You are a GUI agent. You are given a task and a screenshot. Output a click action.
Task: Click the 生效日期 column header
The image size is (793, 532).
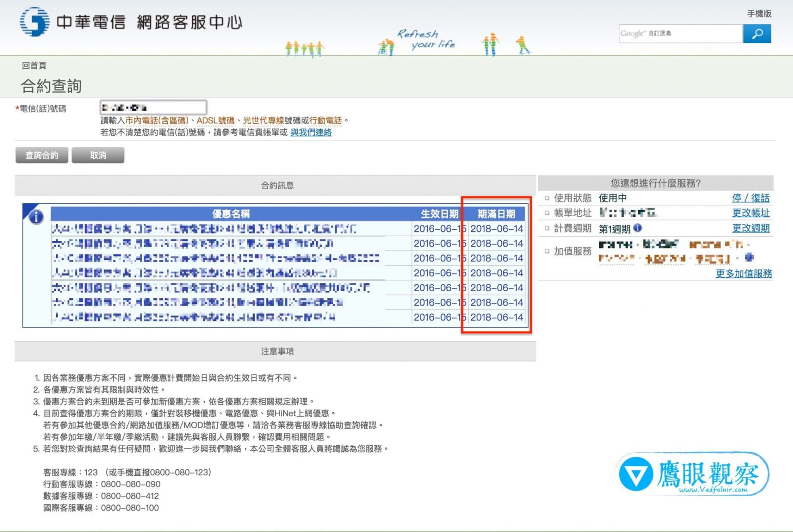click(x=439, y=214)
